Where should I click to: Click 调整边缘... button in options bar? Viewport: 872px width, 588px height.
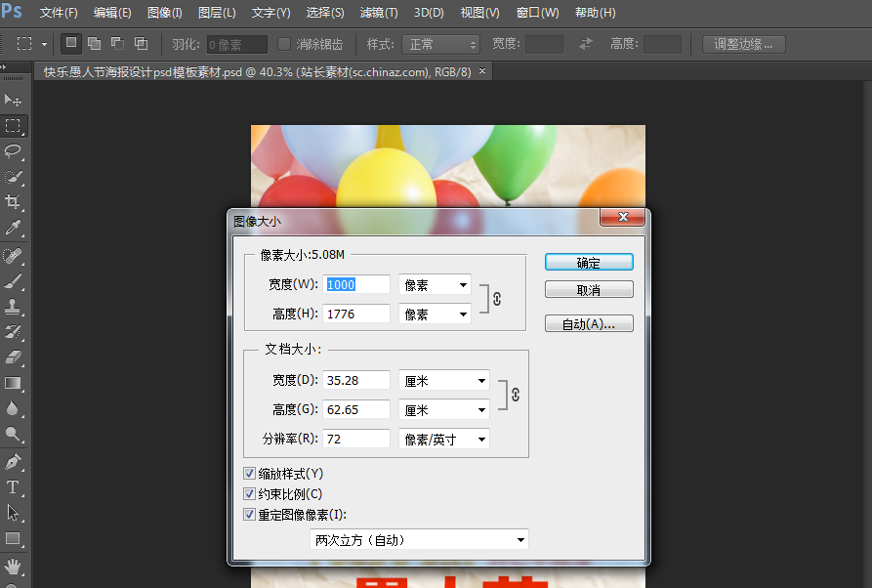(x=743, y=44)
